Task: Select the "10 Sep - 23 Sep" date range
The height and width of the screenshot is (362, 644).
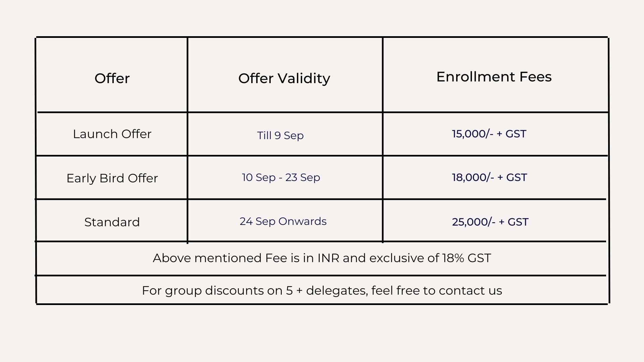Action: pos(281,177)
